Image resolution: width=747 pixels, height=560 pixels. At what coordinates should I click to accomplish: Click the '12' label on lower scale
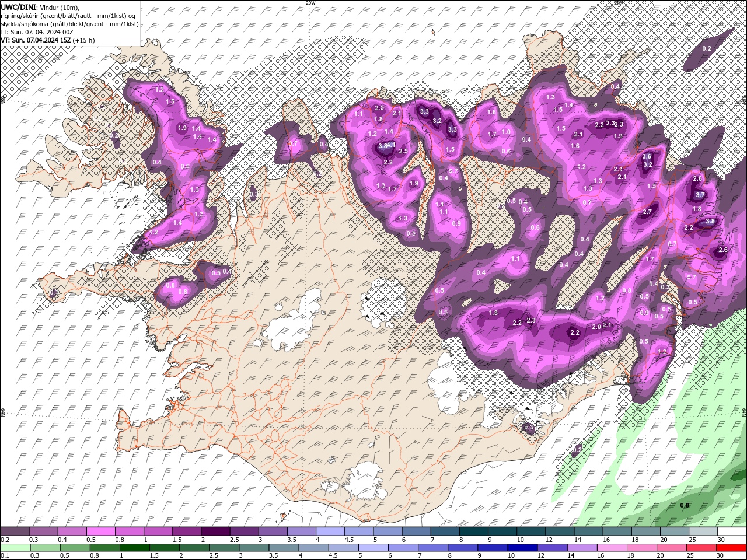[541, 556]
